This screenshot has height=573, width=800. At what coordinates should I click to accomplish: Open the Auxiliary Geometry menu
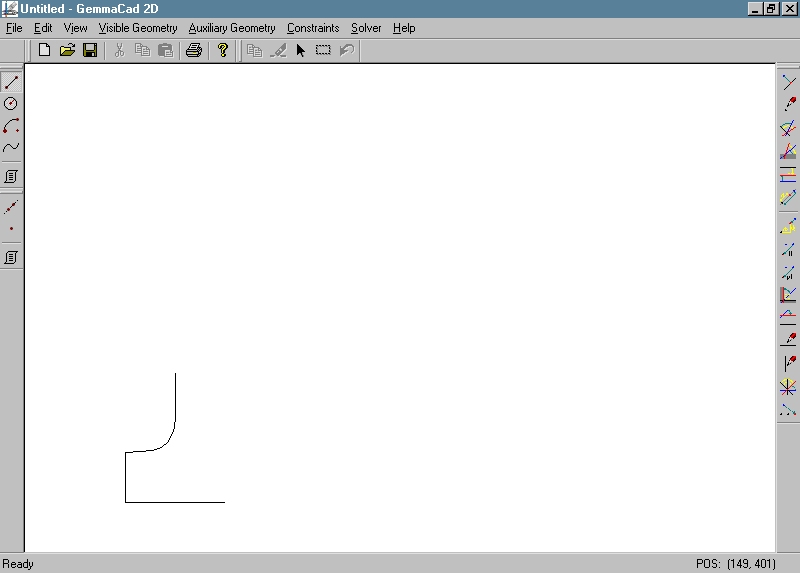232,28
